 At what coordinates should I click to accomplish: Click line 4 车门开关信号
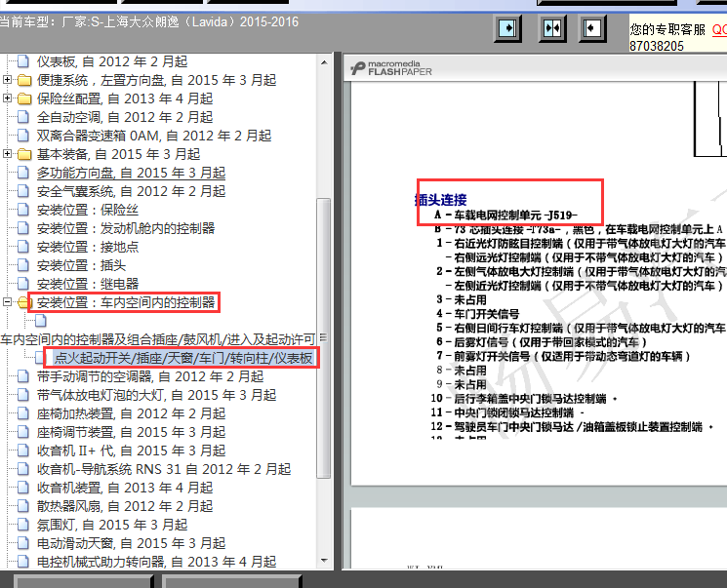(x=477, y=314)
